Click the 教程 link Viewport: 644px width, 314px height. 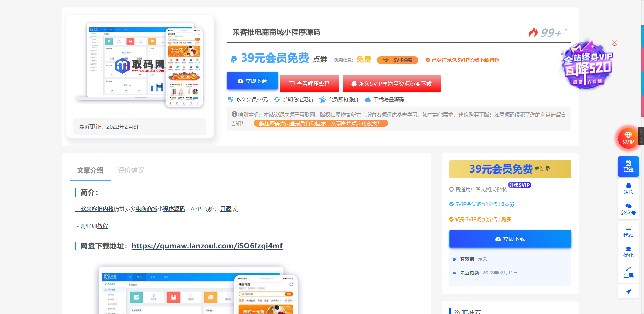[103, 226]
